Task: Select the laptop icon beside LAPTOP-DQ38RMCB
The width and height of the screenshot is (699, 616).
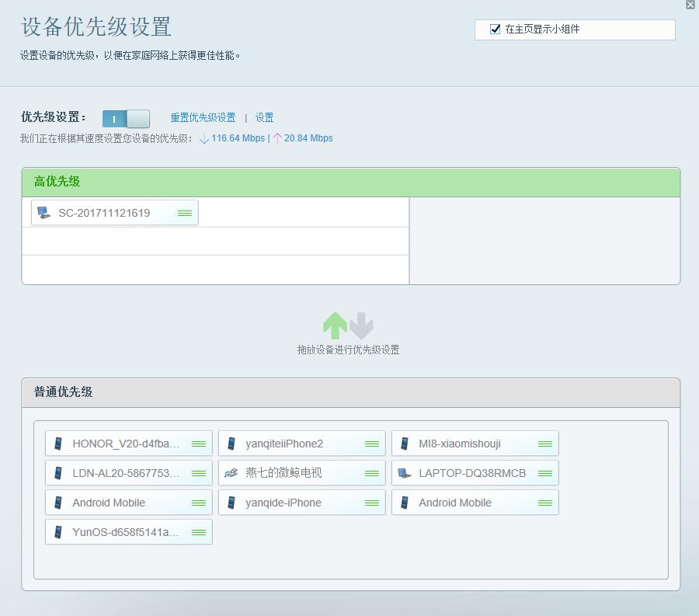Action: coord(405,472)
